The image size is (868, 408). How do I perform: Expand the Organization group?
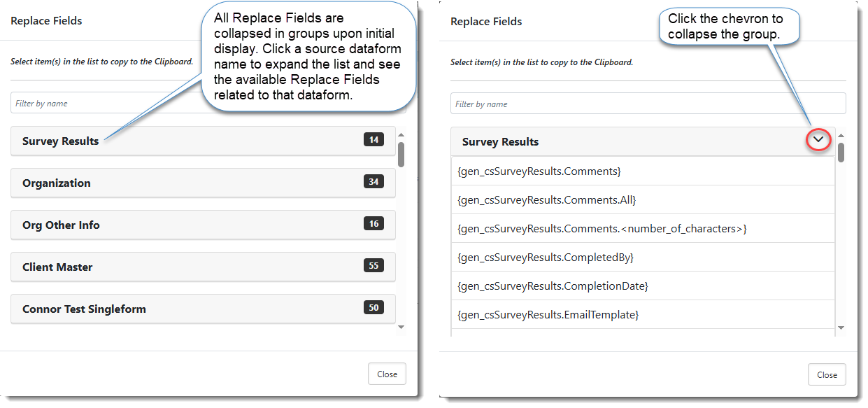pos(57,183)
